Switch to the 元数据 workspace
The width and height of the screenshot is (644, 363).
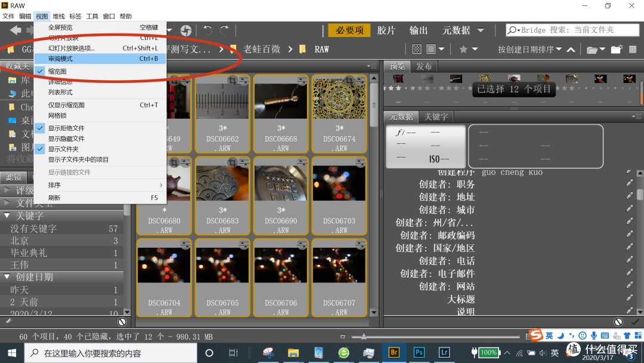(456, 30)
